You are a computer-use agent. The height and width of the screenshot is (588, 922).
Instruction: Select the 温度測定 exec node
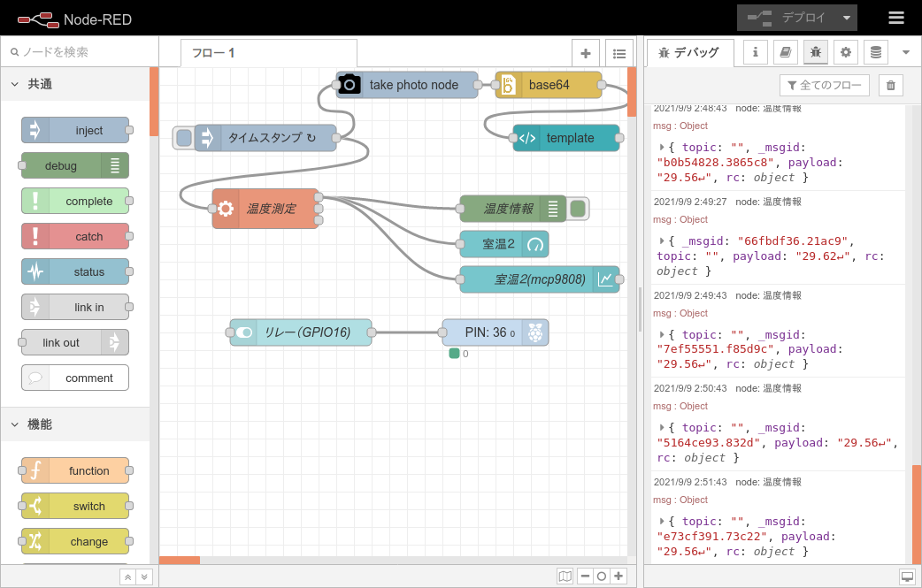(x=265, y=209)
